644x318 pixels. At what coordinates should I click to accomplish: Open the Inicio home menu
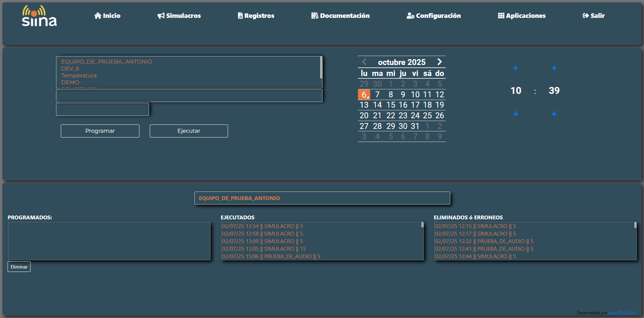click(108, 16)
